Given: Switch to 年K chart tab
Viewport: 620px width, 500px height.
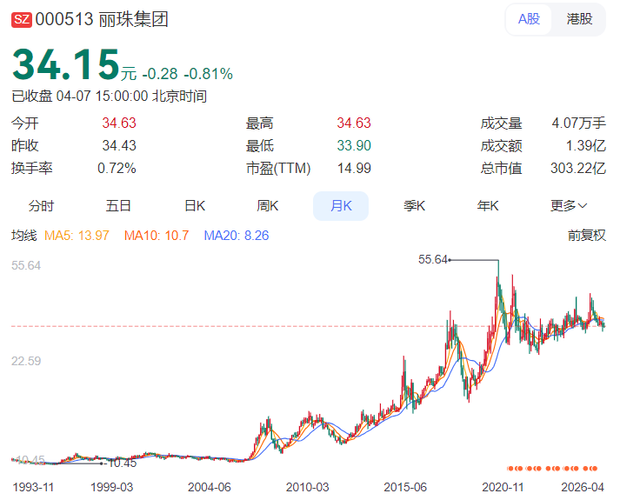Looking at the screenshot, I should (x=488, y=206).
